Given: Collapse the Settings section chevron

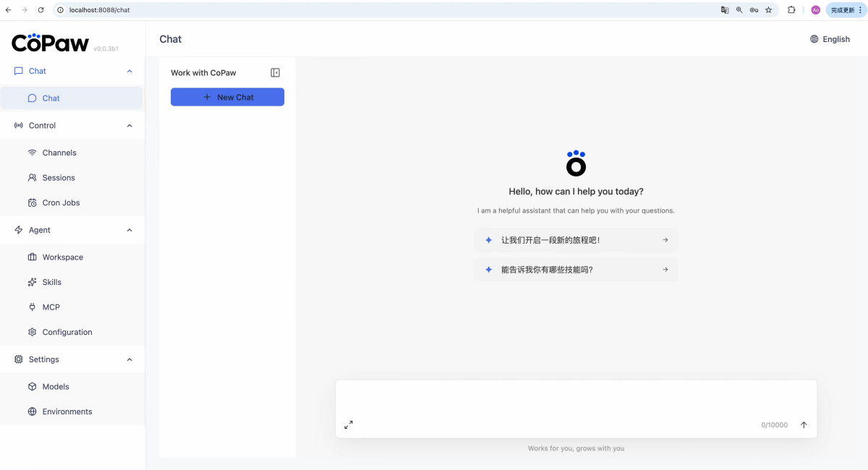Looking at the screenshot, I should [129, 359].
